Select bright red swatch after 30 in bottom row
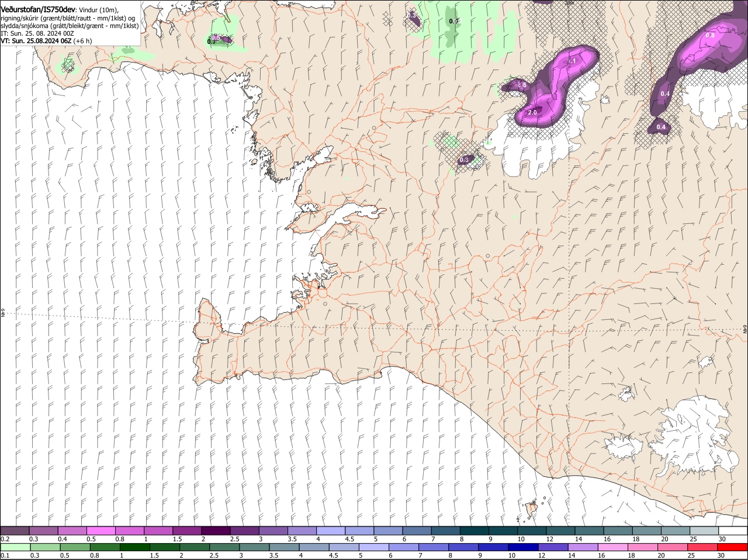The height and width of the screenshot is (560, 748). click(x=732, y=547)
